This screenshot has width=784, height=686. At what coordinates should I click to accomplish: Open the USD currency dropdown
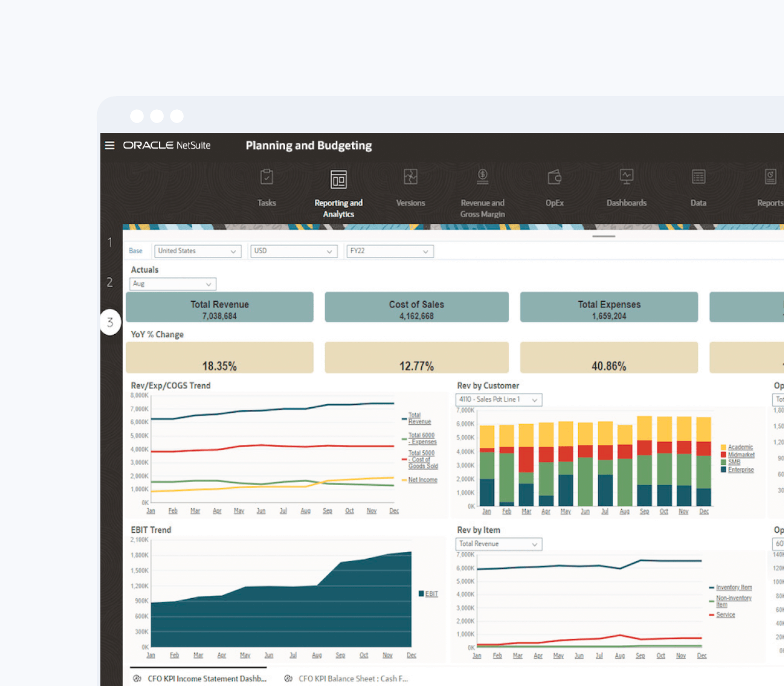pos(294,251)
